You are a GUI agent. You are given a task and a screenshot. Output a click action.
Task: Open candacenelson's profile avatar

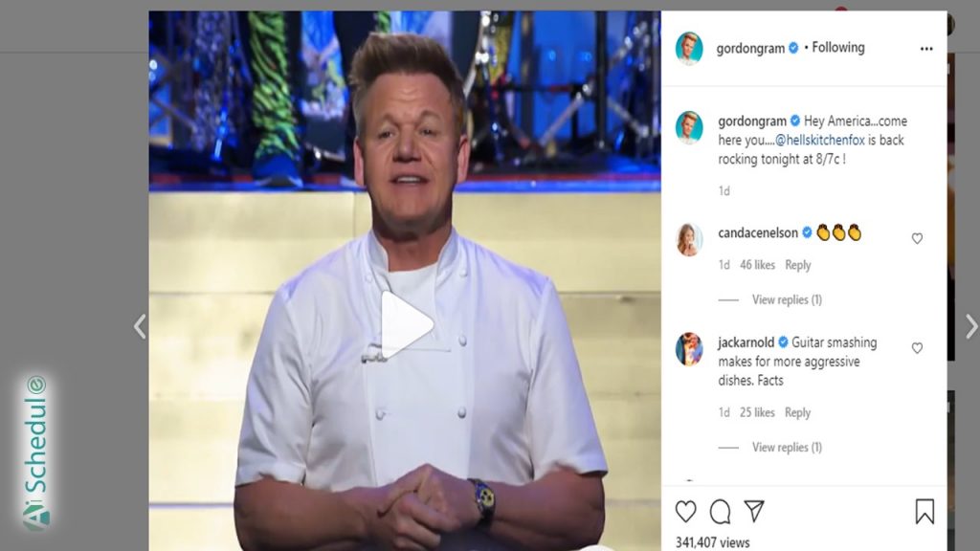click(x=689, y=240)
